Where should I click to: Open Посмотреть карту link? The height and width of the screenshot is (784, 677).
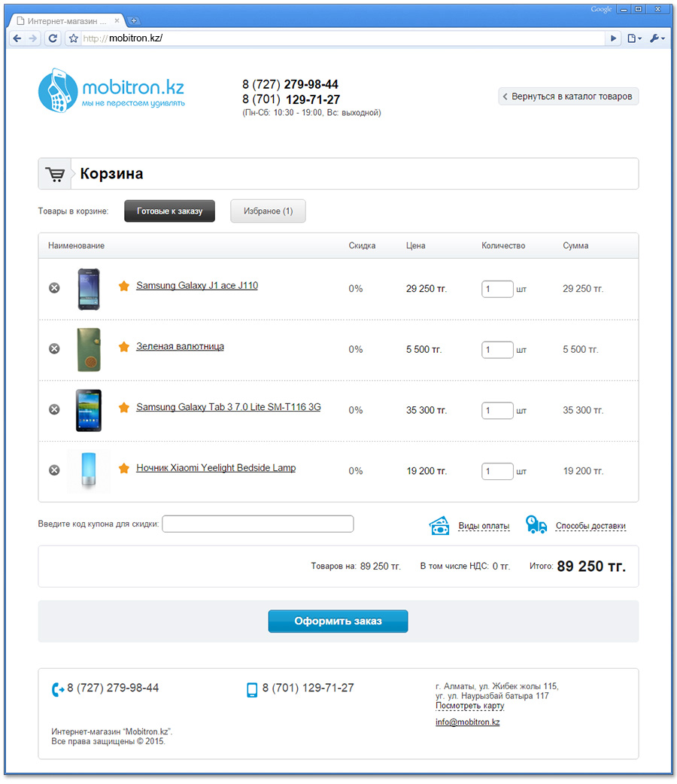[470, 706]
